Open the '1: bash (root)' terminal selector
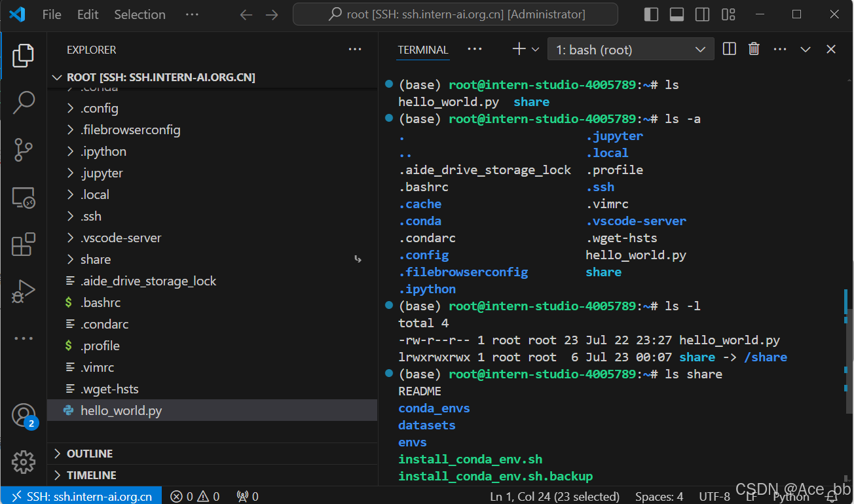 [631, 50]
